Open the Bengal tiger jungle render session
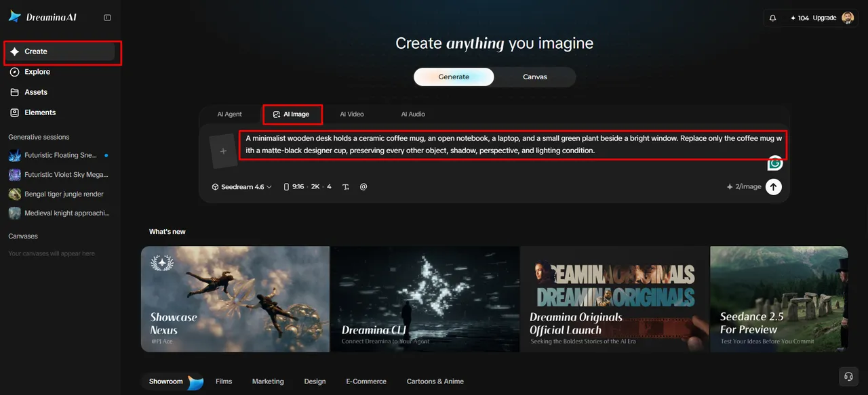This screenshot has height=395, width=868. tap(59, 194)
